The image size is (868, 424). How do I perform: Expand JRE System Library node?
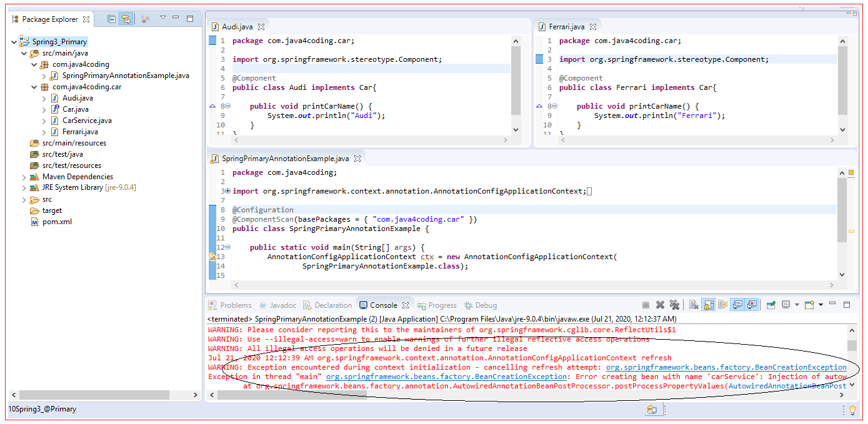tap(24, 187)
